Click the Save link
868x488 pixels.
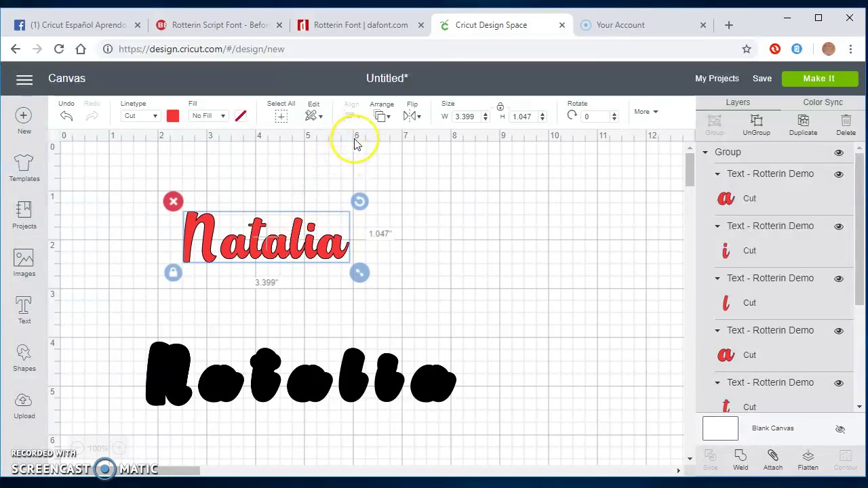(762, 79)
